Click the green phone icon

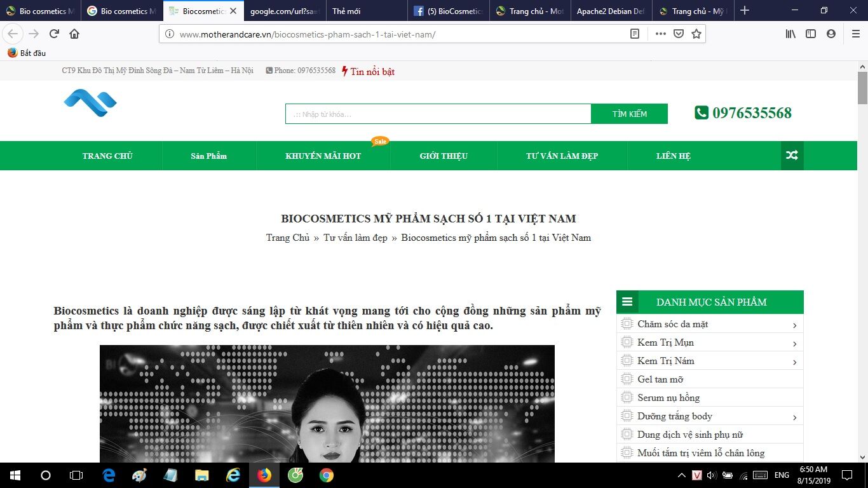click(x=702, y=113)
